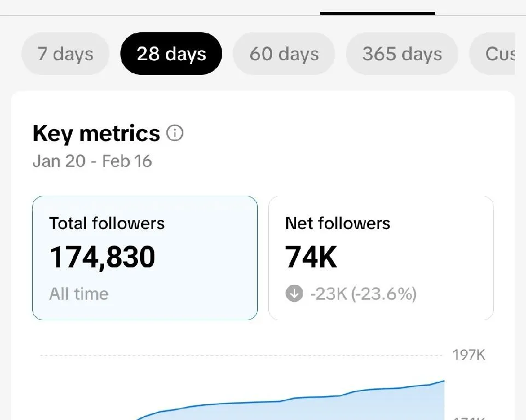Click the 74K net followers value

point(311,257)
